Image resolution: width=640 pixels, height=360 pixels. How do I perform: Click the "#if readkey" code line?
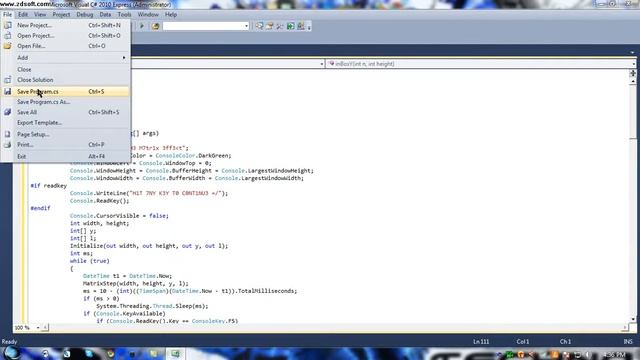coord(48,186)
